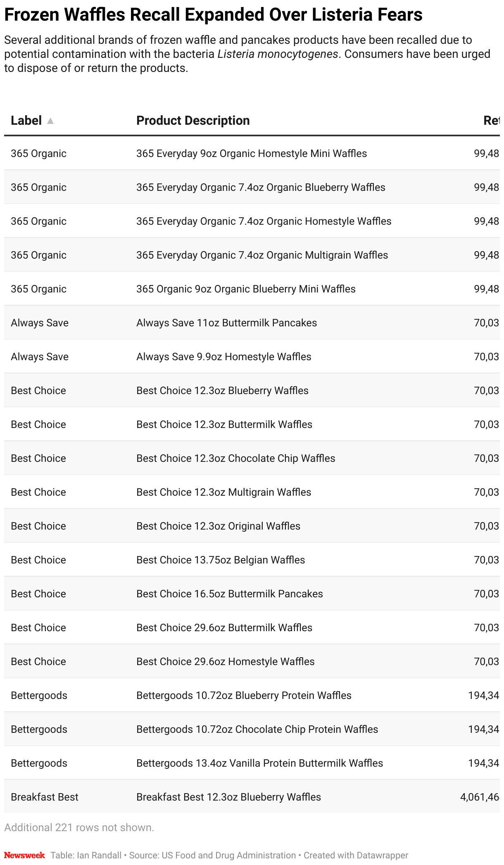Click the italic Listeria monocytogenes text
Image resolution: width=504 pixels, height=865 pixels.
coord(278,54)
